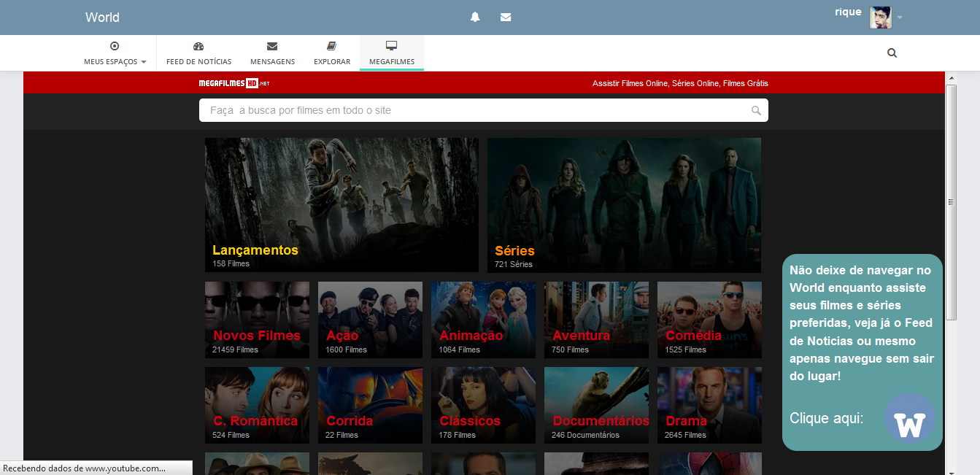This screenshot has height=475, width=980.
Task: Click the Mensagens envelope icon in navbar
Action: [272, 45]
